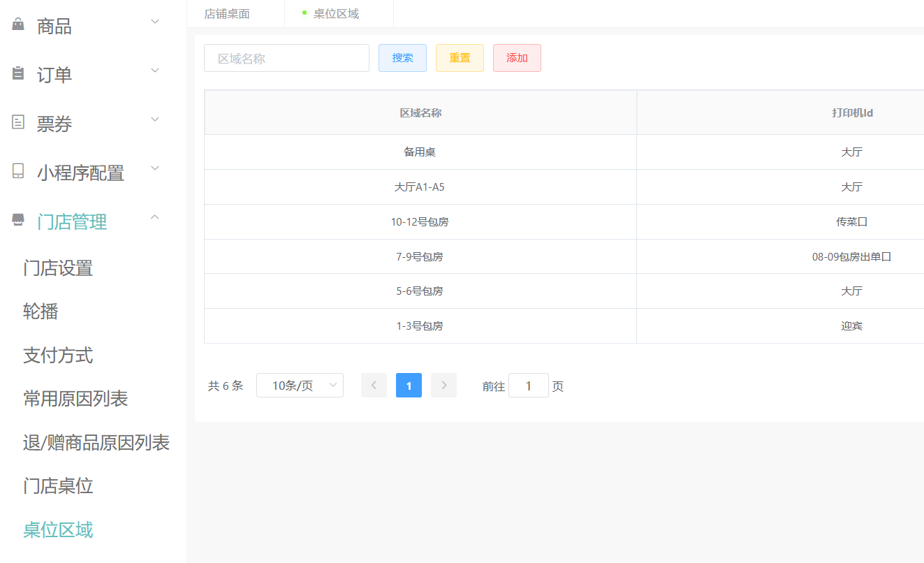Select 门店桌位 in the sidebar
This screenshot has height=563, width=924.
(59, 486)
